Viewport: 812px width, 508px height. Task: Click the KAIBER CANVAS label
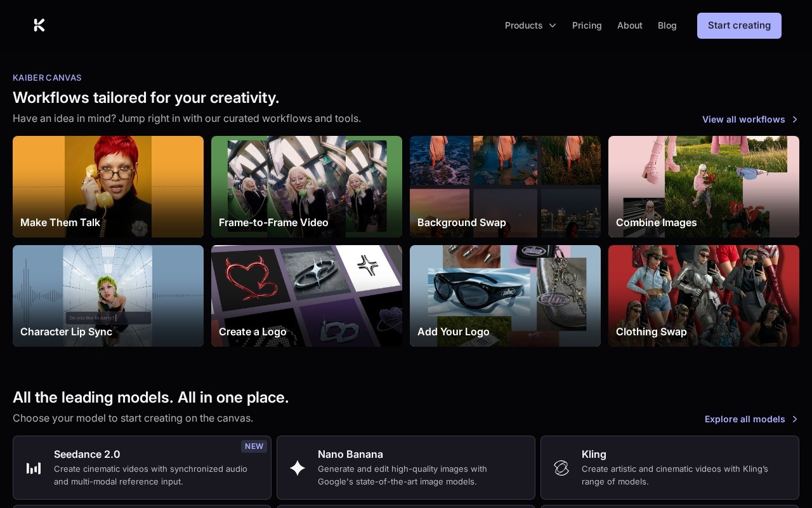pos(47,77)
